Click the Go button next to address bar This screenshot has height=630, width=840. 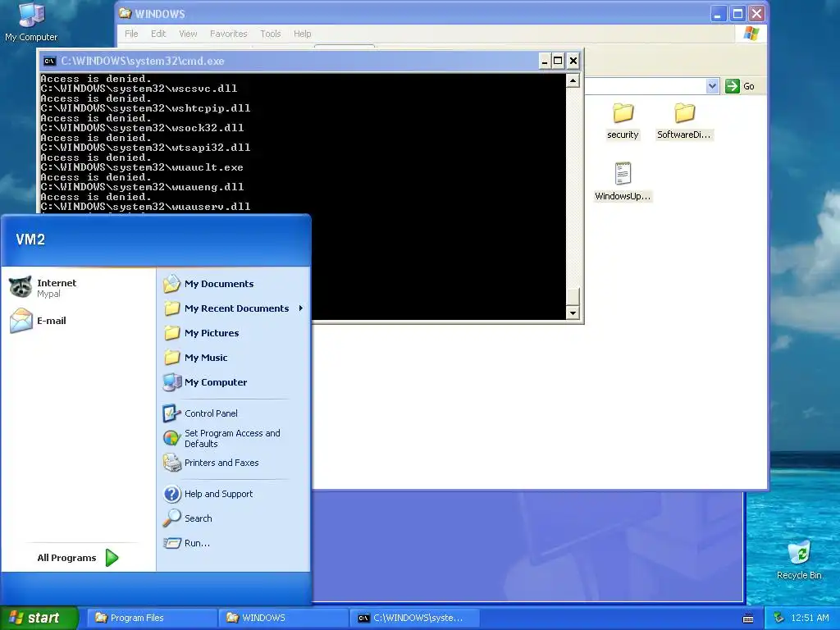741,86
